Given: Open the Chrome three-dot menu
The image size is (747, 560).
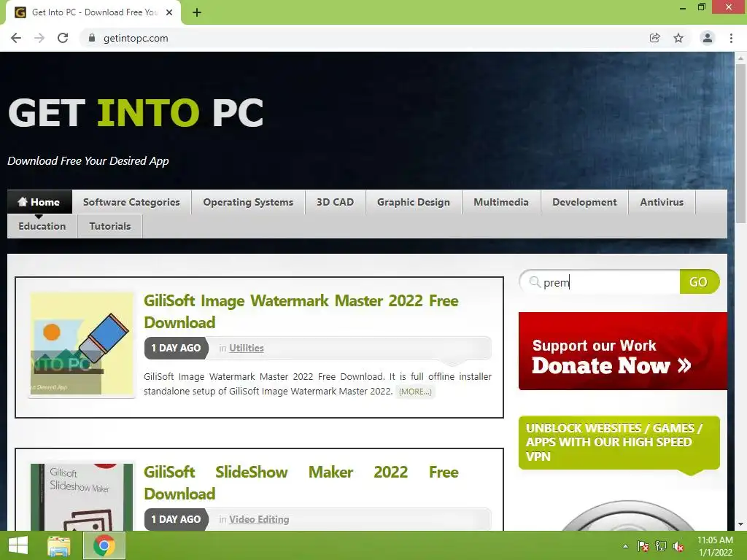Looking at the screenshot, I should coord(731,38).
